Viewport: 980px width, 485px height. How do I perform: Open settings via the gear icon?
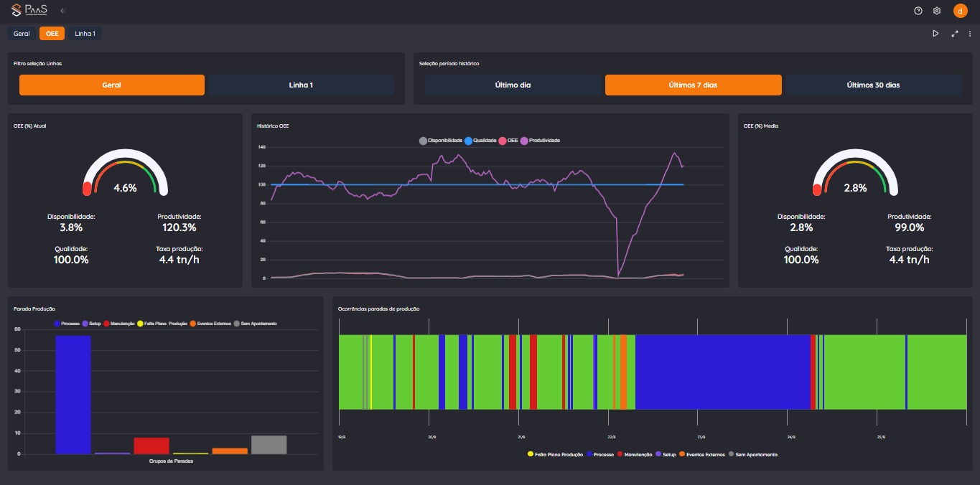tap(937, 11)
